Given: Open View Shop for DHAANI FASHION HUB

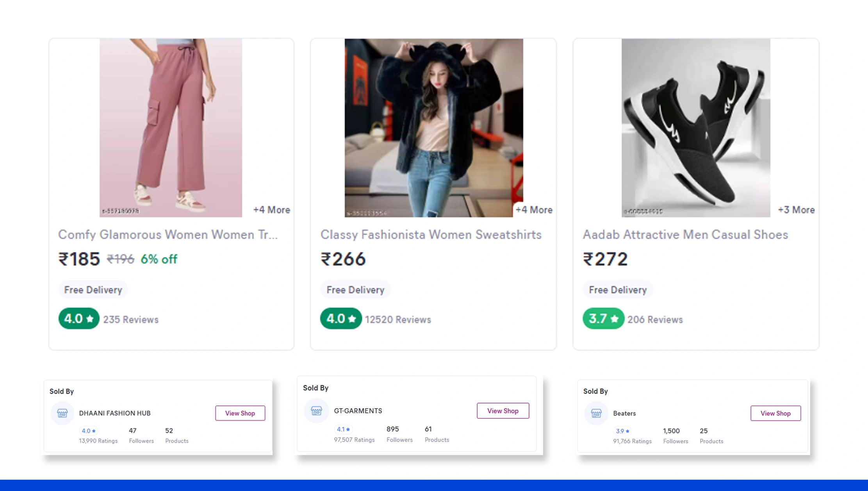Looking at the screenshot, I should pos(240,413).
